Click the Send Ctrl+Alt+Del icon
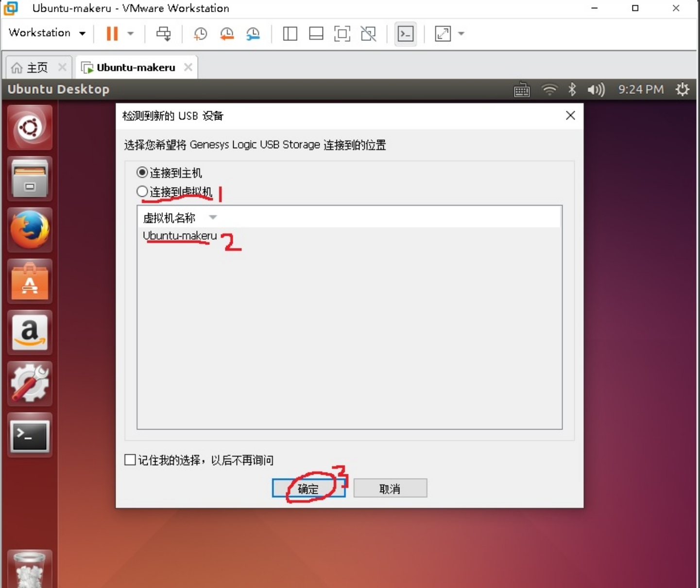Image resolution: width=700 pixels, height=588 pixels. (x=164, y=34)
